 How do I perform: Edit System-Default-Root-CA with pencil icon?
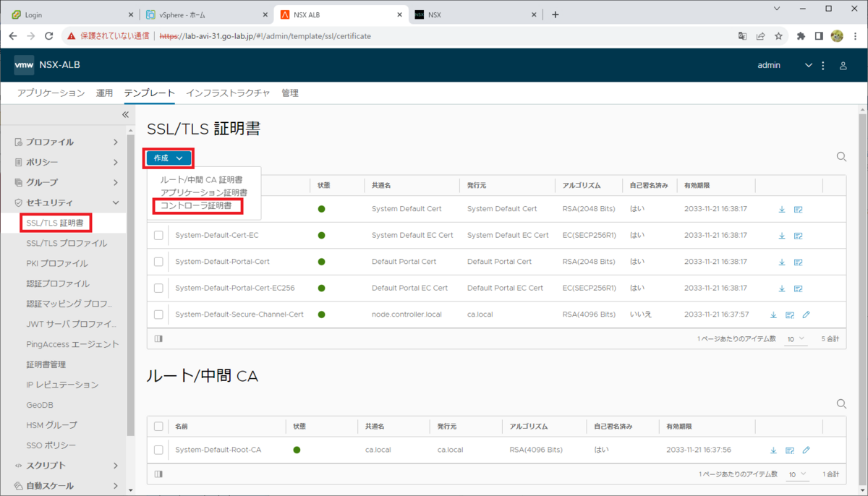click(806, 450)
